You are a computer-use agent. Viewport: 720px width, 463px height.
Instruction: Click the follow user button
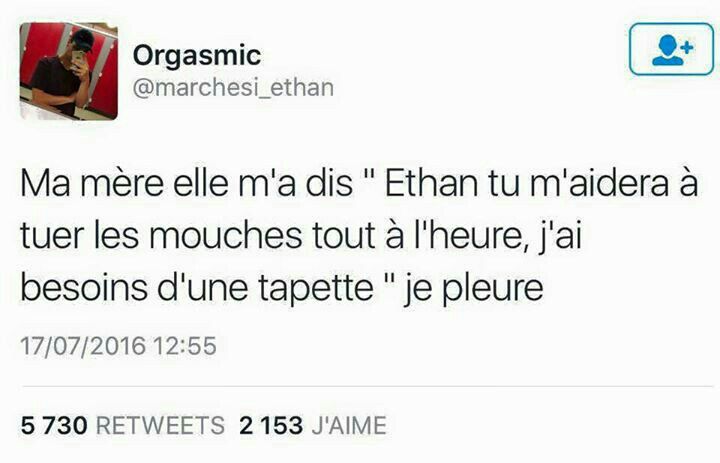click(671, 49)
